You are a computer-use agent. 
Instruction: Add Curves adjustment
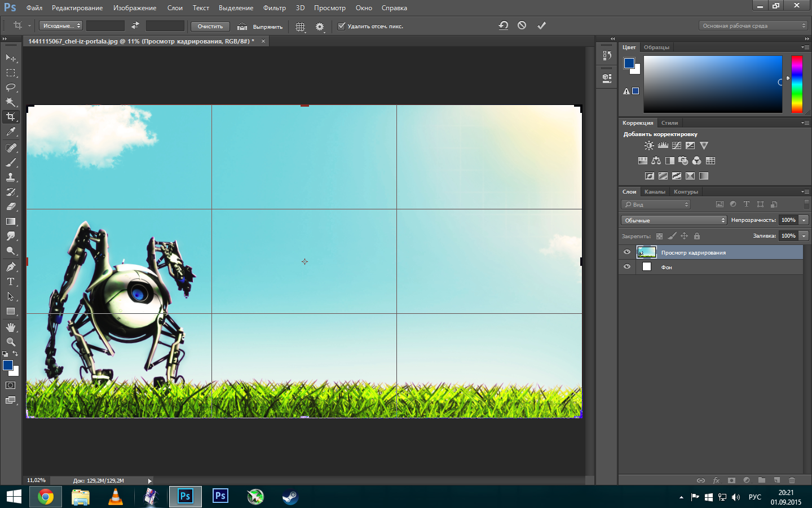[x=677, y=146]
